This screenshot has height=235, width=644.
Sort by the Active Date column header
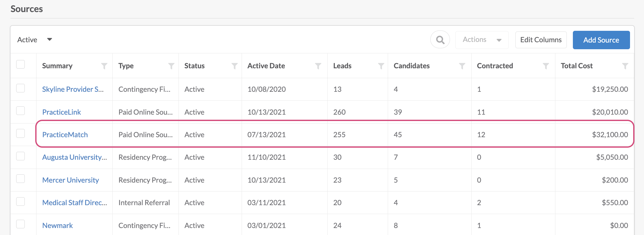point(266,66)
